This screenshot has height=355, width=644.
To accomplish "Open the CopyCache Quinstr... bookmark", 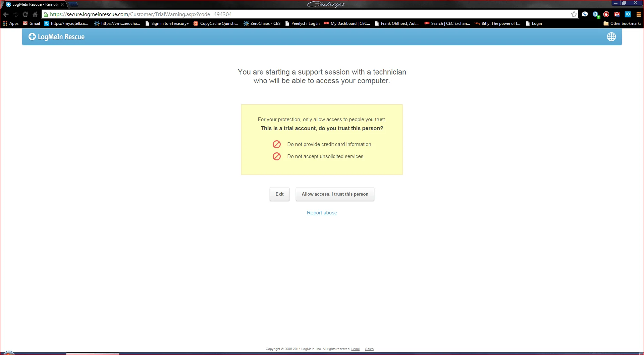I will click(x=216, y=23).
